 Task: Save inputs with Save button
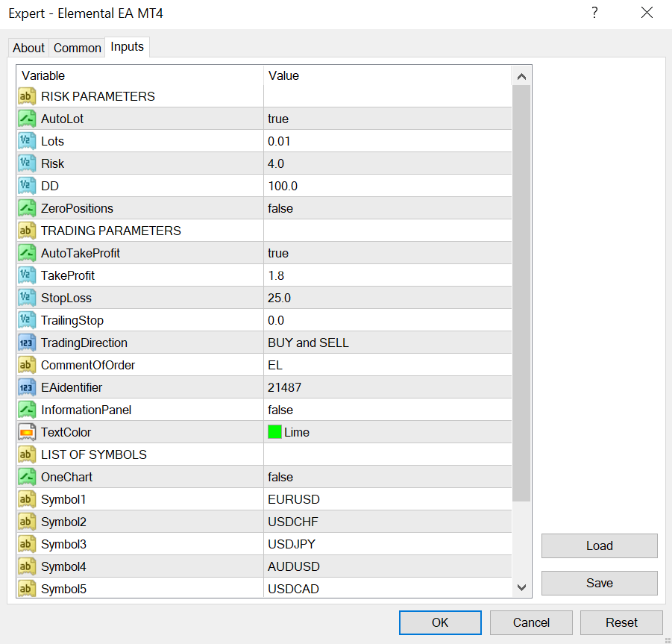pos(599,583)
